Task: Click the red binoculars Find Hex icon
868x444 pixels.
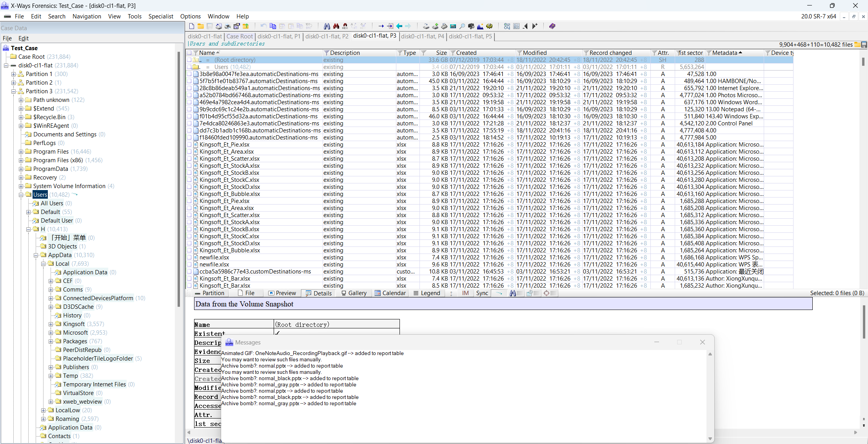Action: coord(336,26)
